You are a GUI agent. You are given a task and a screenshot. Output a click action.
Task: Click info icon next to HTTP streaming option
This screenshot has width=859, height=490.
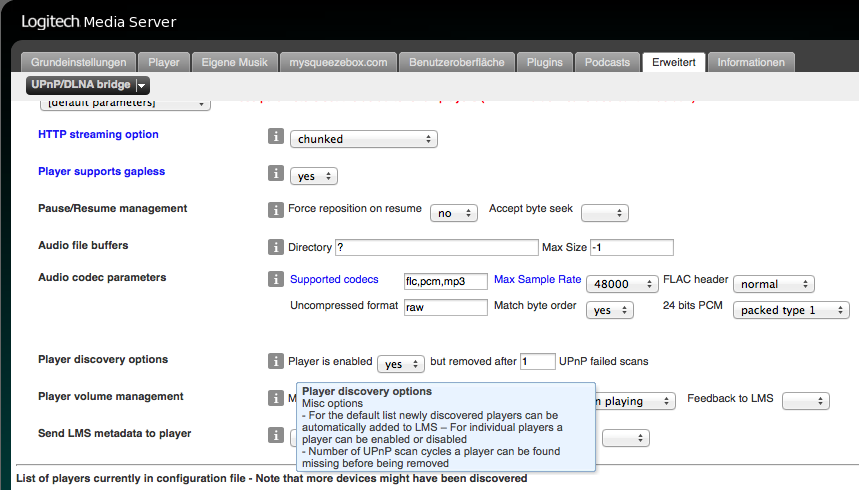pyautogui.click(x=276, y=138)
